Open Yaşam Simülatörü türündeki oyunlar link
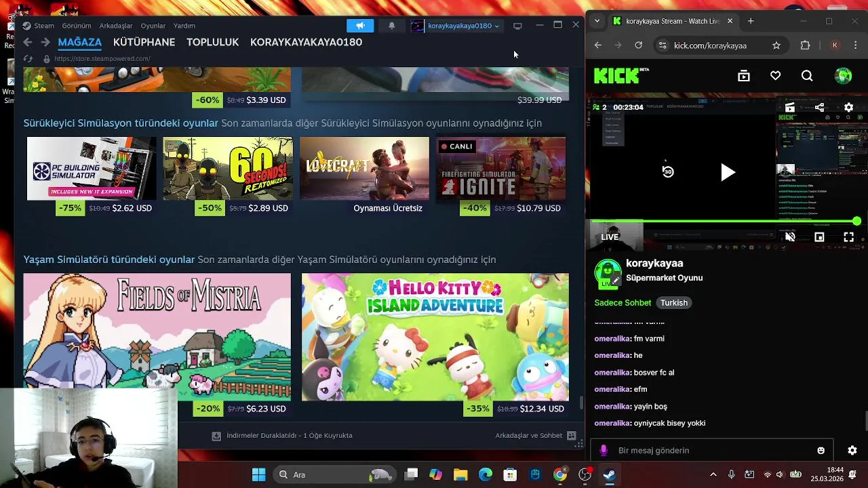This screenshot has width=868, height=488. 109,260
